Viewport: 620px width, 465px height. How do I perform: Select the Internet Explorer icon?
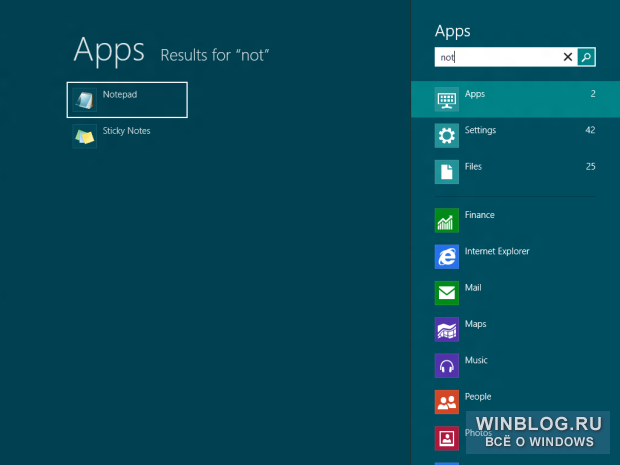pos(447,257)
